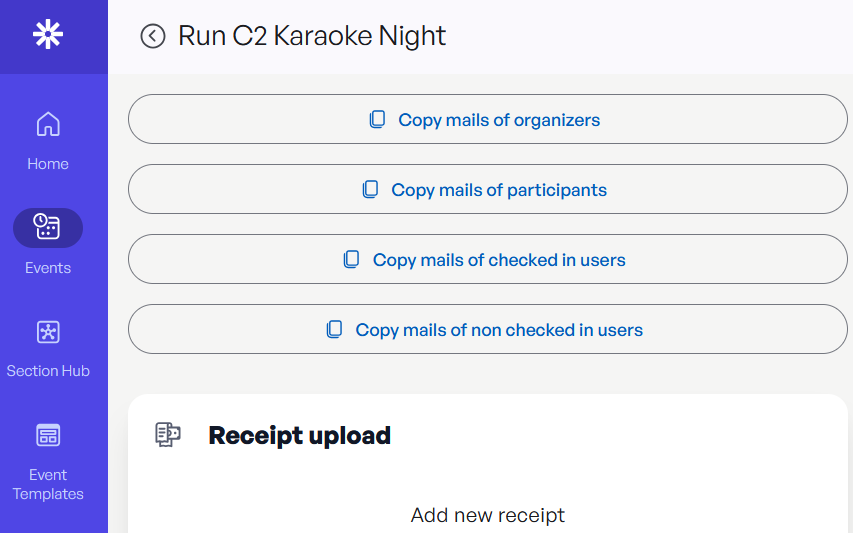This screenshot has width=853, height=533.
Task: Click the receipt icon near Receipt upload
Action: coord(168,435)
